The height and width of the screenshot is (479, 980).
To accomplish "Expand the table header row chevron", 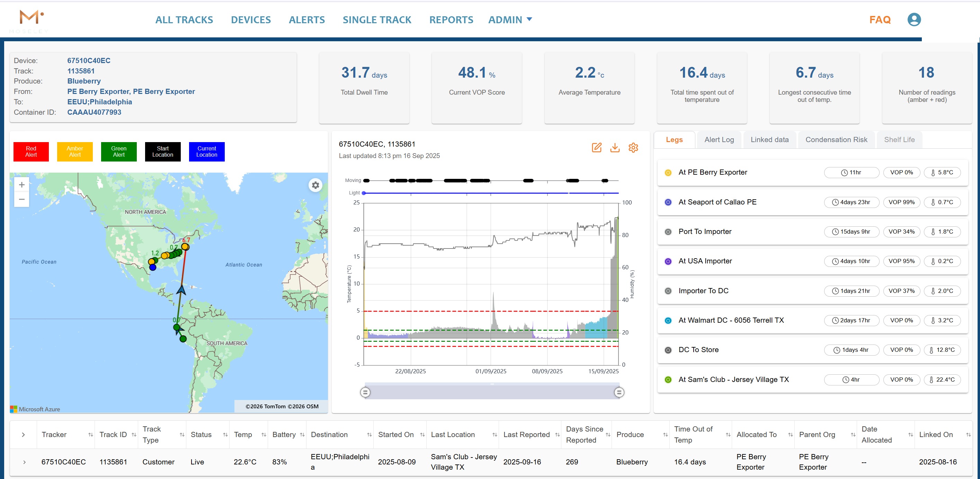I will [x=24, y=434].
